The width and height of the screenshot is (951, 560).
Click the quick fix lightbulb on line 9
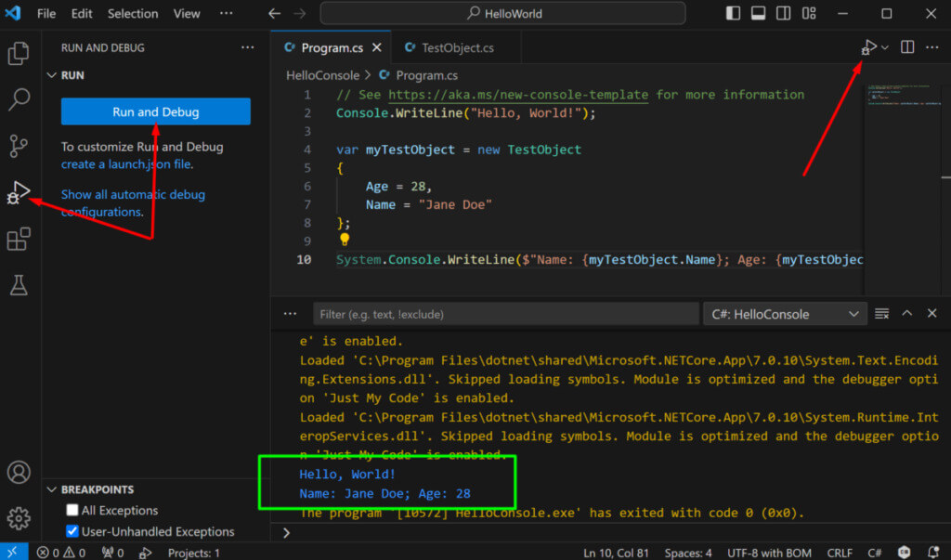point(344,240)
